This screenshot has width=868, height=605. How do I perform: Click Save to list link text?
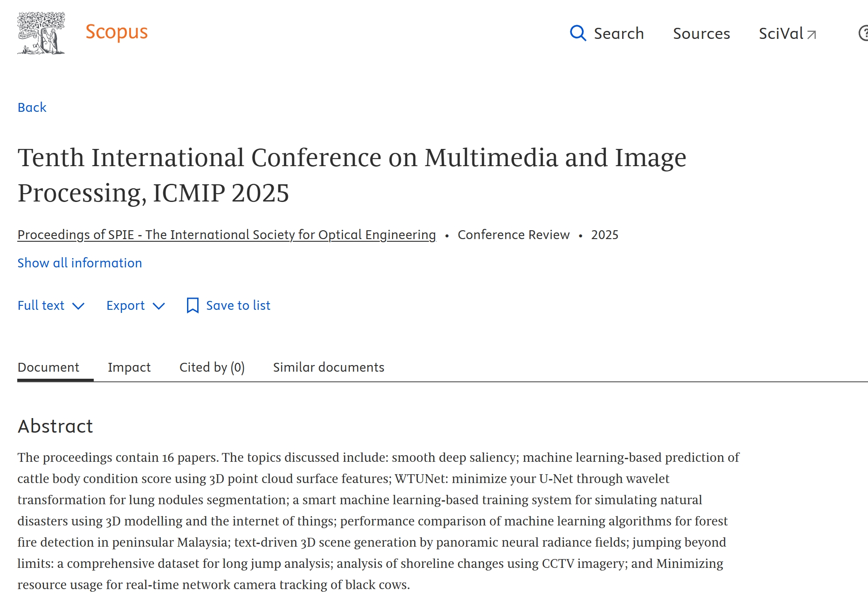(238, 305)
